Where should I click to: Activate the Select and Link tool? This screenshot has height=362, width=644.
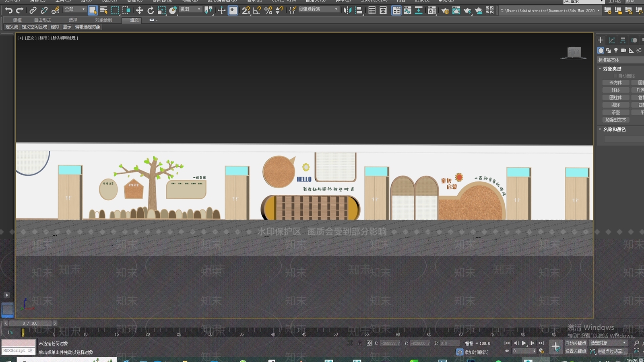[x=33, y=10]
